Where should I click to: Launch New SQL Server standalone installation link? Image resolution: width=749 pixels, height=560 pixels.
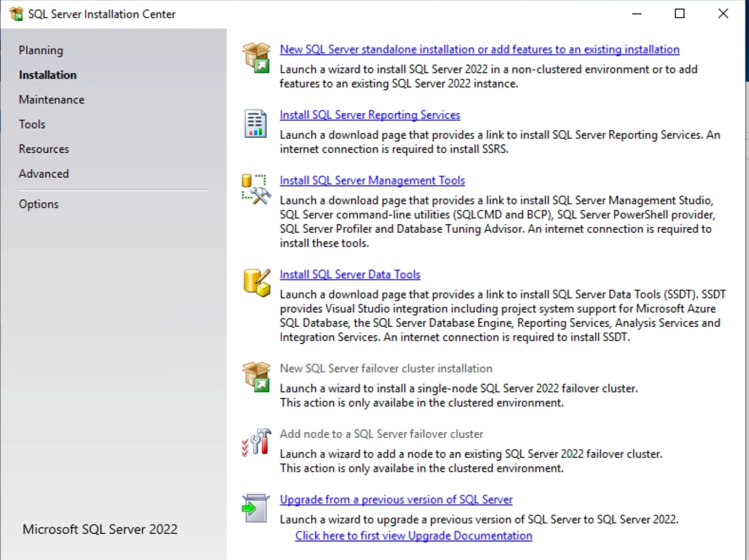[480, 49]
